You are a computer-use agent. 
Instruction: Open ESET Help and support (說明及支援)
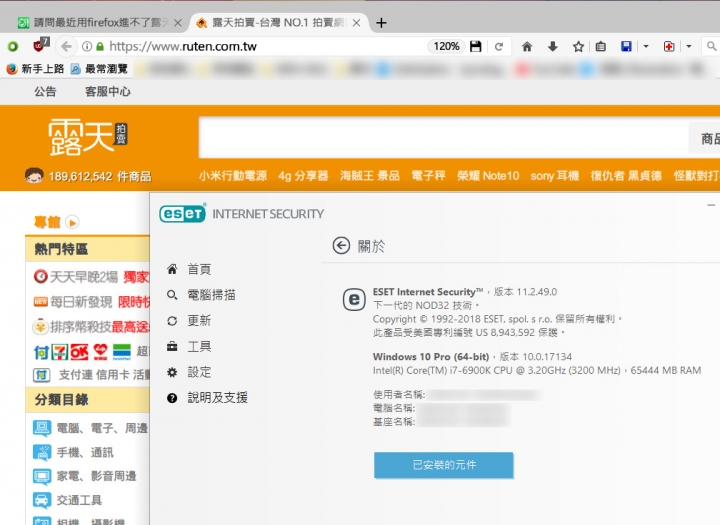[x=217, y=398]
